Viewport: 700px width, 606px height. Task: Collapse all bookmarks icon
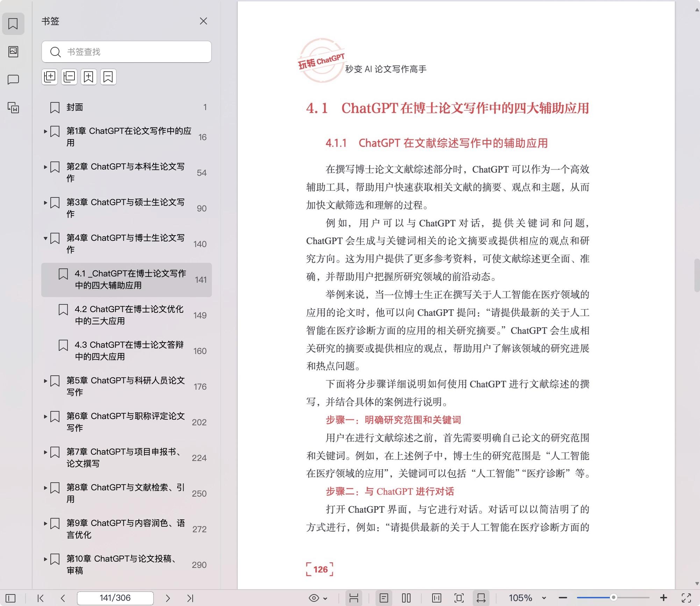(69, 77)
